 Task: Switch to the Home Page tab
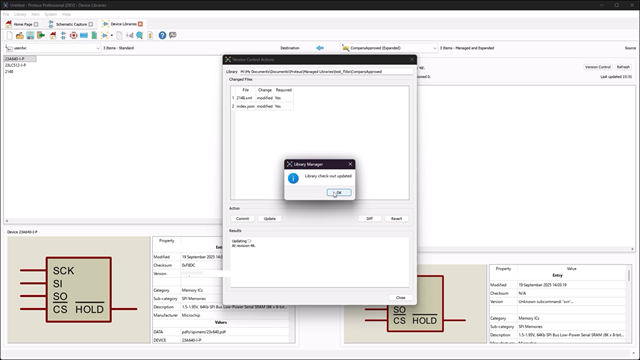click(x=23, y=24)
